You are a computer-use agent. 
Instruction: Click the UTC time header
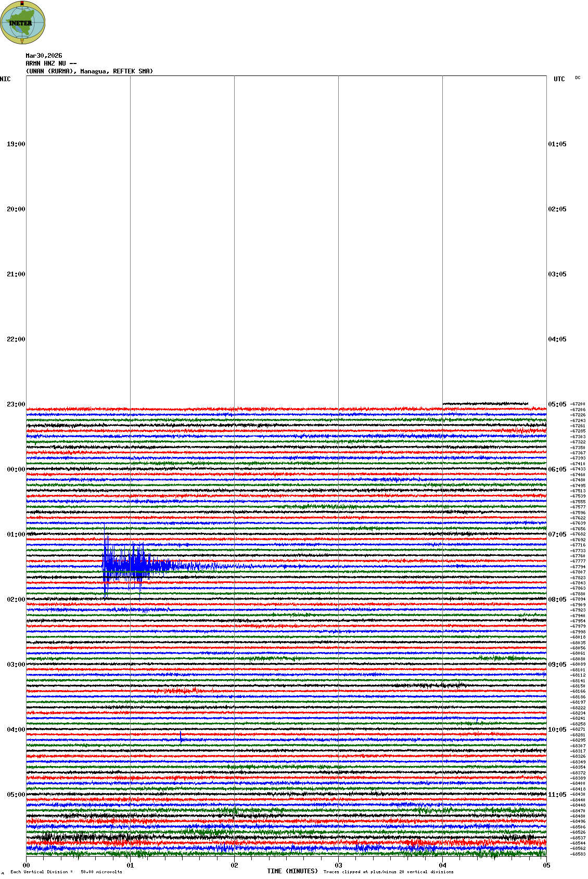[x=559, y=79]
